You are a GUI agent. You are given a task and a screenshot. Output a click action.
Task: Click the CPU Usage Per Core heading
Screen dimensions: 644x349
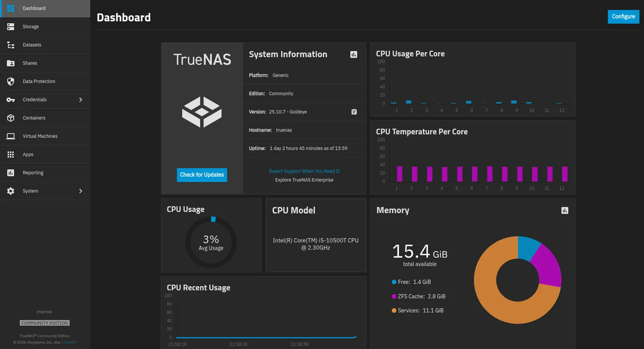(410, 54)
